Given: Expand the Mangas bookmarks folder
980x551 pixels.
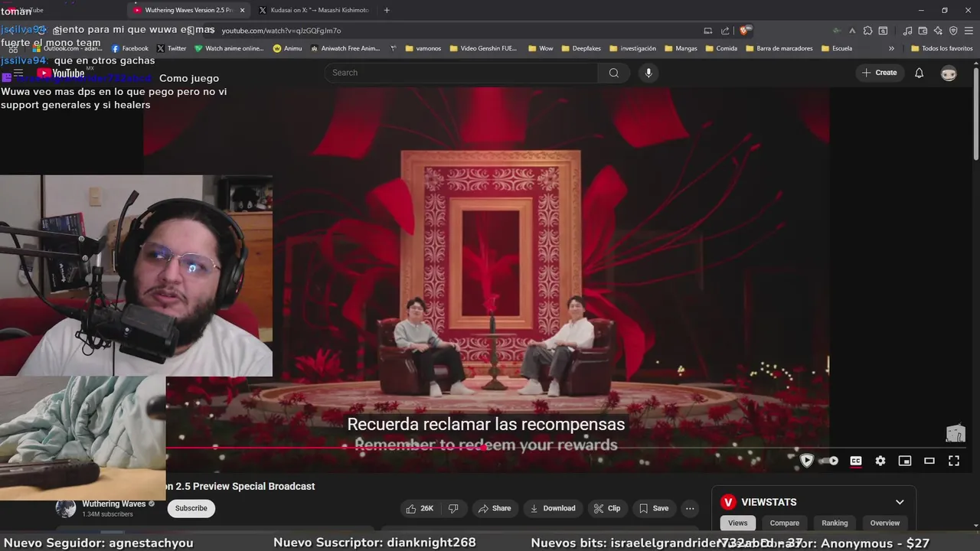Looking at the screenshot, I should (680, 48).
